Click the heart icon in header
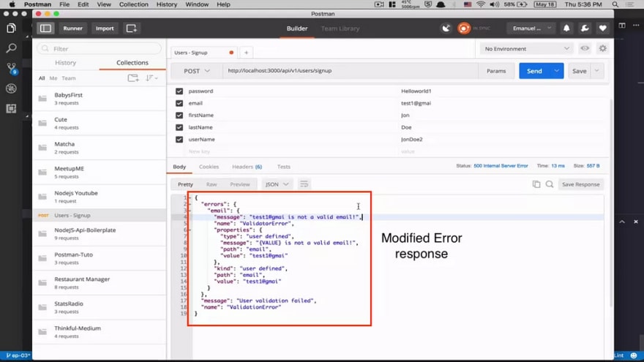 pyautogui.click(x=602, y=29)
